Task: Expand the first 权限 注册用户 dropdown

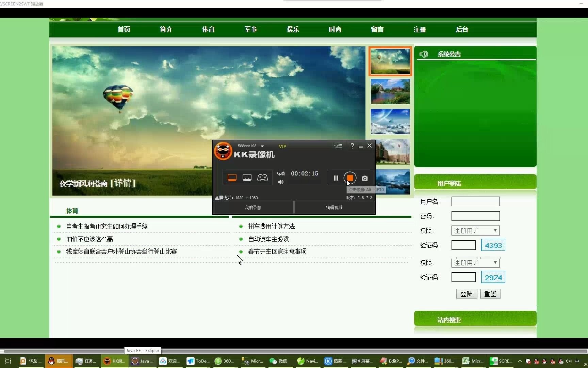Action: (x=476, y=231)
